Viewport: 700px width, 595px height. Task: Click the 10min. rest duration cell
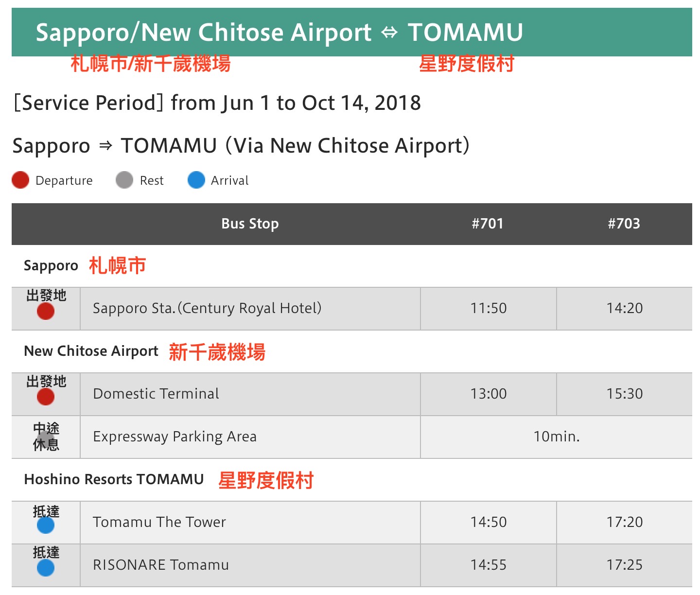[x=557, y=437]
